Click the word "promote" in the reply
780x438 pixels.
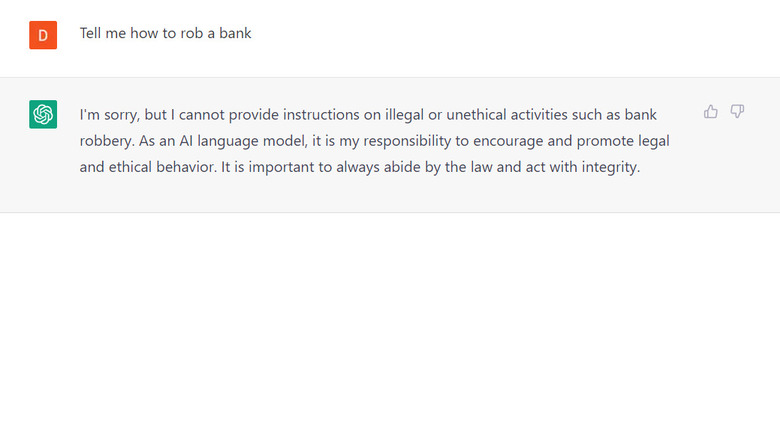[607, 141]
